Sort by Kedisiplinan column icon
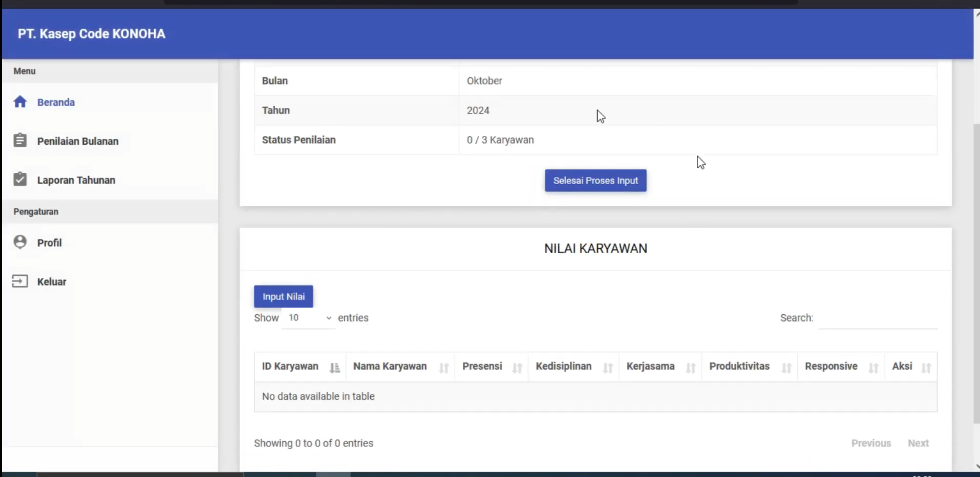 click(x=608, y=368)
